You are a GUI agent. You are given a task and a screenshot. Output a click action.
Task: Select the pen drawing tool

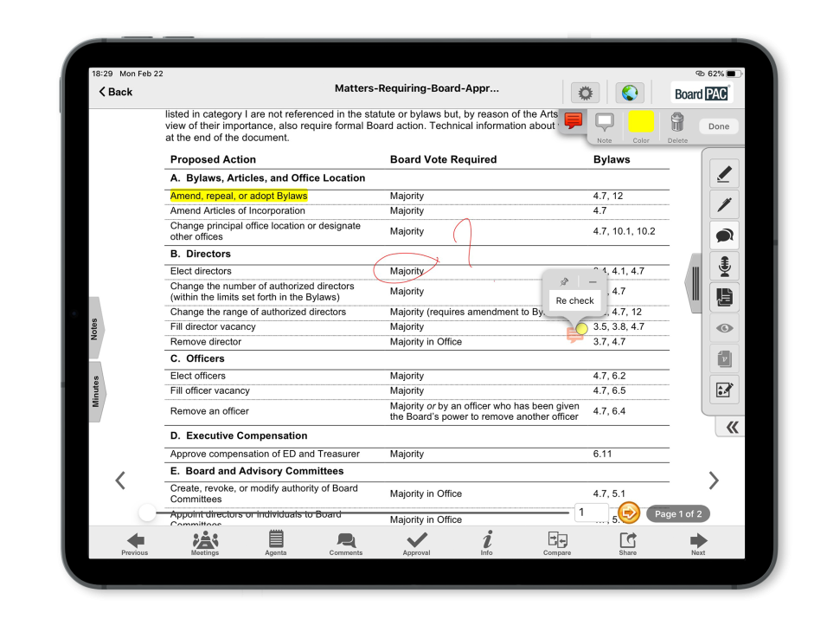click(724, 204)
